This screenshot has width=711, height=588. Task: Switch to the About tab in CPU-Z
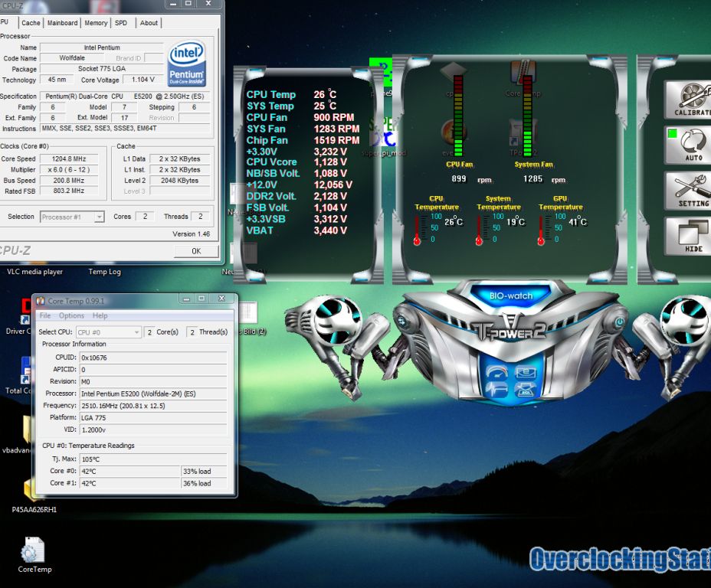click(149, 23)
